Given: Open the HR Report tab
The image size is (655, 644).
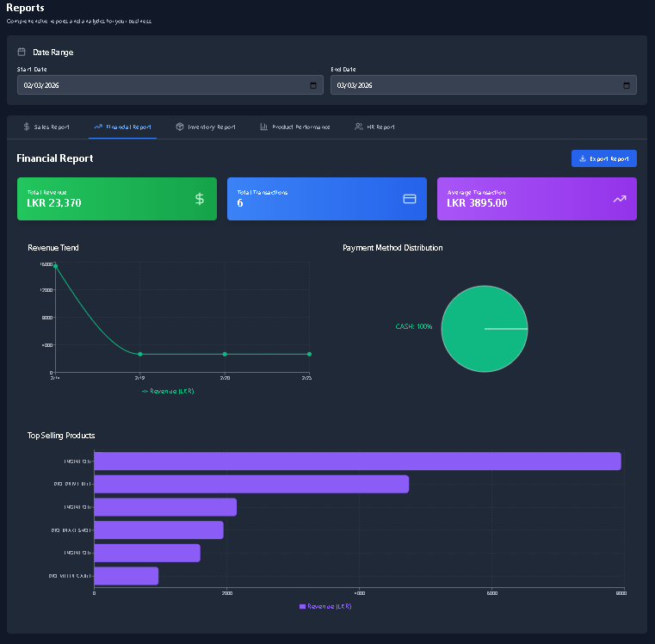Looking at the screenshot, I should point(374,127).
